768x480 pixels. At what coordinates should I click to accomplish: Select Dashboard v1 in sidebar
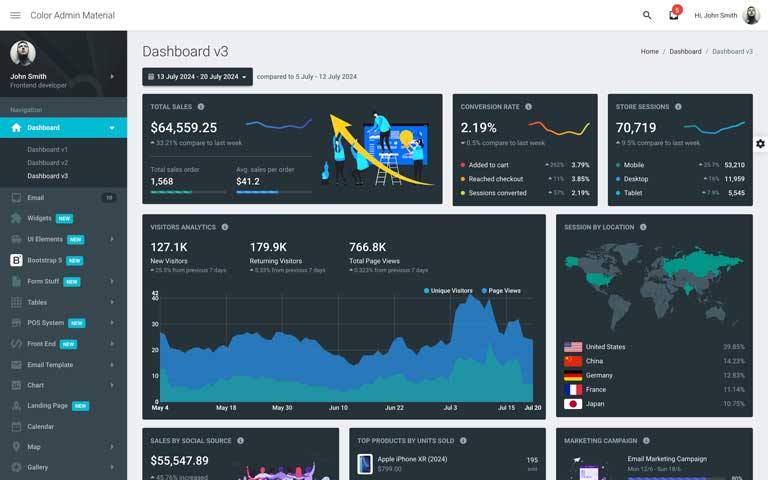(x=47, y=149)
